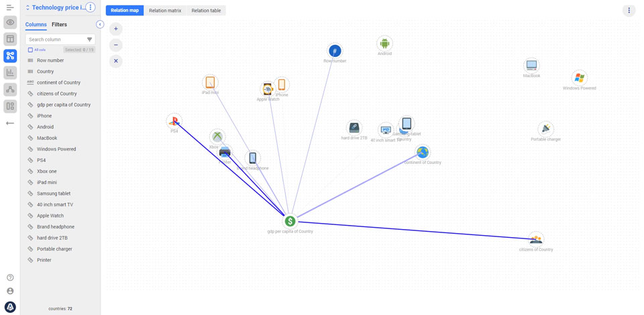Select the continent of Country globe node

(x=422, y=152)
